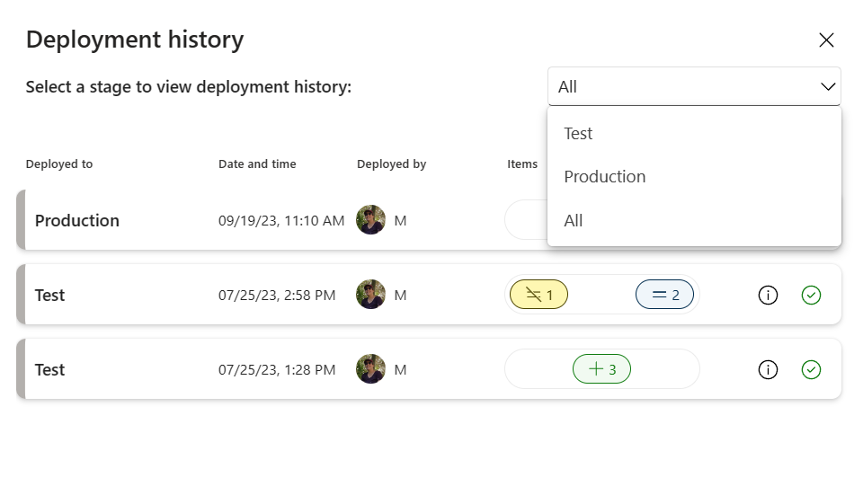Click blue unchanged items badge showing 2
This screenshot has width=863, height=504.
click(x=664, y=295)
